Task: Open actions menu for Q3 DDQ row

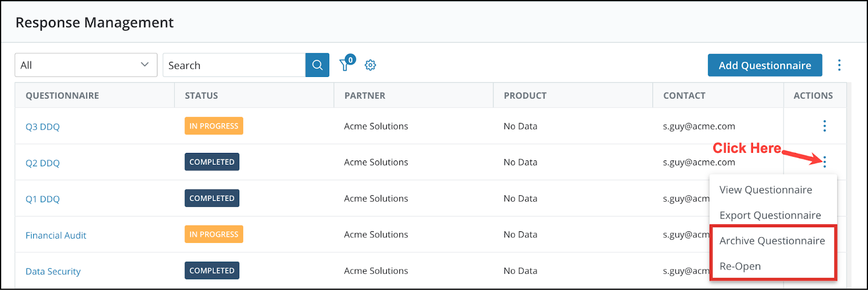Action: coord(825,126)
